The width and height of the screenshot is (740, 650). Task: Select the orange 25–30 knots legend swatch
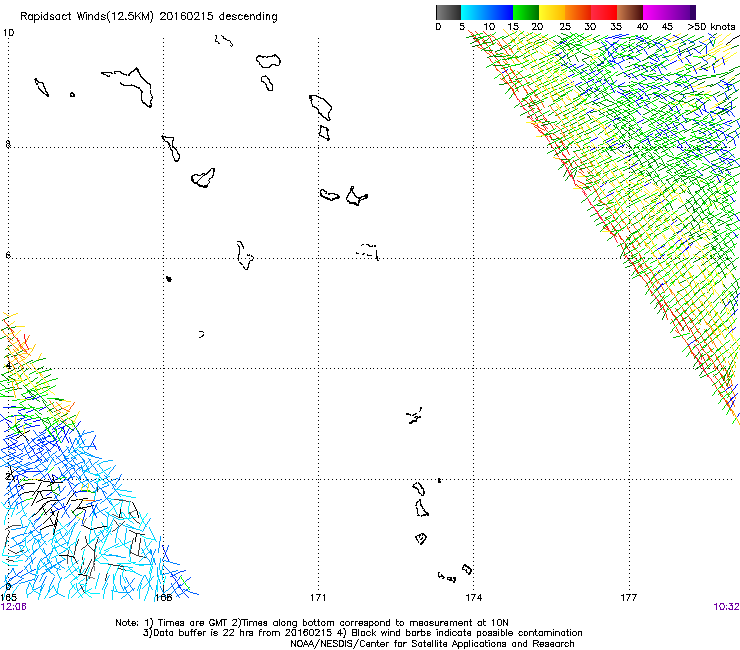[578, 12]
